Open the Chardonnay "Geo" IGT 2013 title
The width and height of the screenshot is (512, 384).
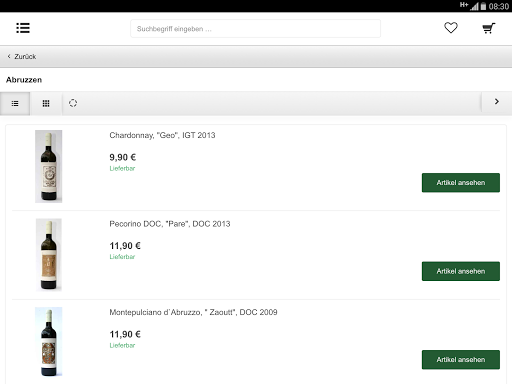(162, 135)
